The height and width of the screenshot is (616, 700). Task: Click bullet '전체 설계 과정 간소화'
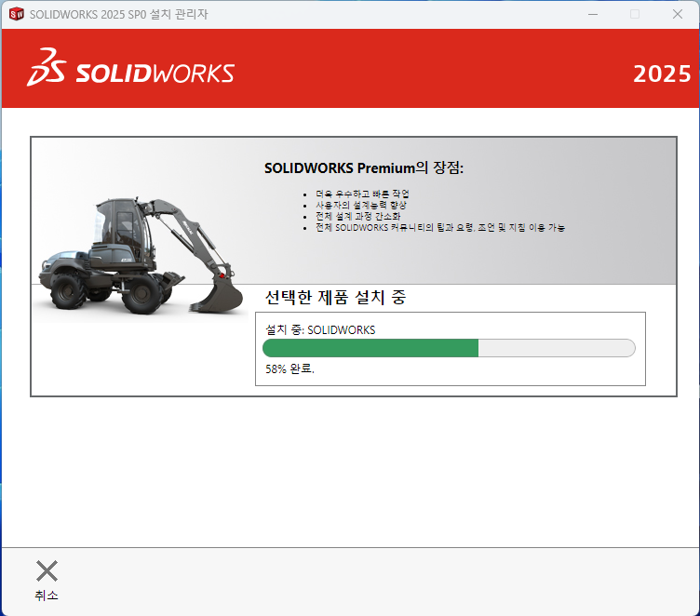coord(358,216)
